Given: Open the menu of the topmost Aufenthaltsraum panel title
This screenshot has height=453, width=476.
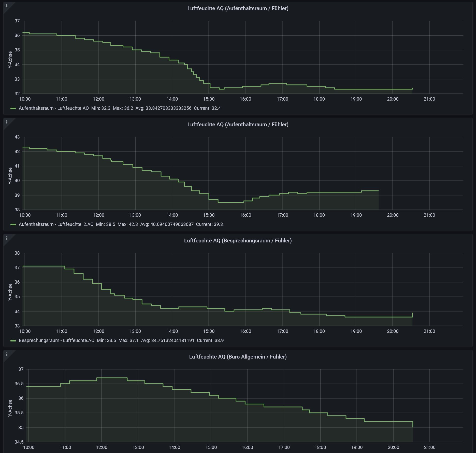Looking at the screenshot, I should 238,8.
